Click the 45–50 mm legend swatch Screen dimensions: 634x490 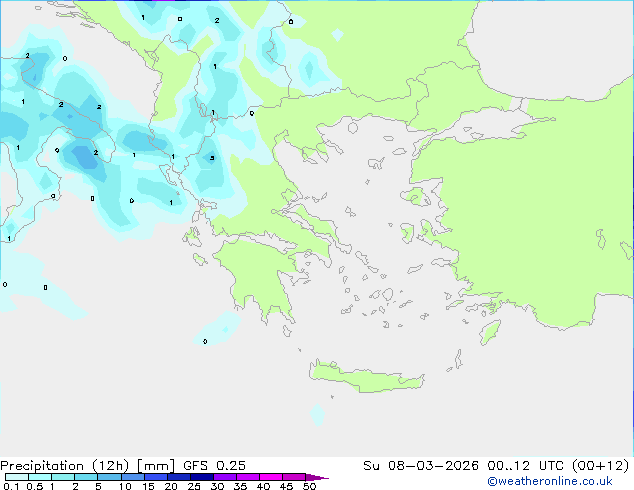[x=294, y=477]
